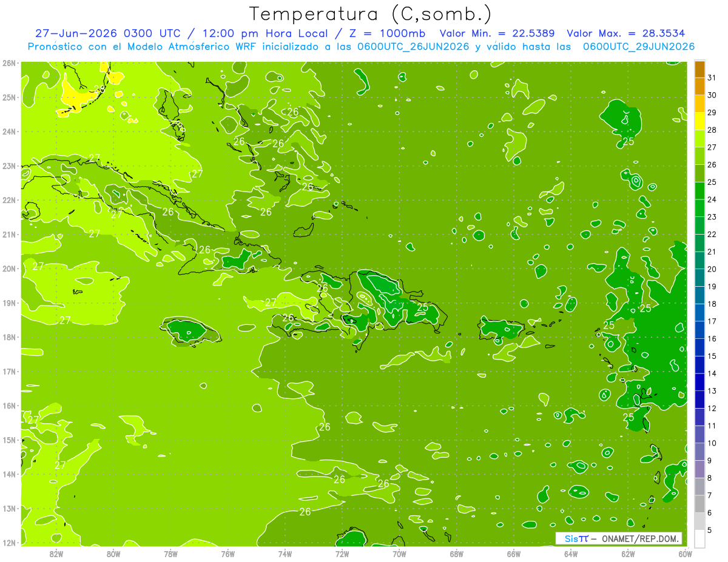728x562 pixels.
Task: Click the 64W longitude axis label
Action: point(571,554)
